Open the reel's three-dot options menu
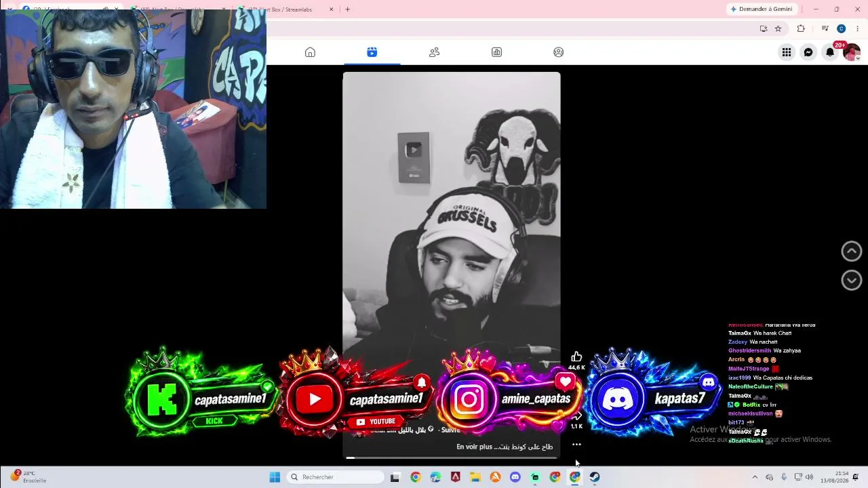Image resolution: width=868 pixels, height=488 pixels. click(x=576, y=445)
